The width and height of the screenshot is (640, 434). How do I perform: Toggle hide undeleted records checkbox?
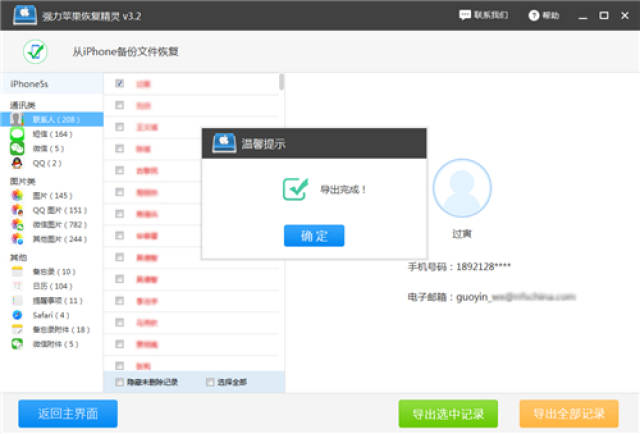coord(120,382)
